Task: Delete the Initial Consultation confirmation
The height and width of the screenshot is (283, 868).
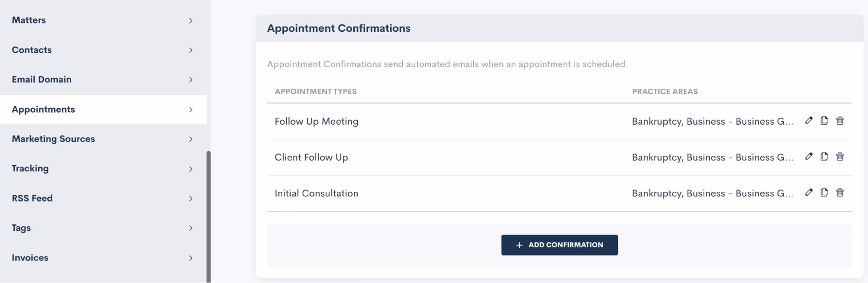Action: click(840, 192)
